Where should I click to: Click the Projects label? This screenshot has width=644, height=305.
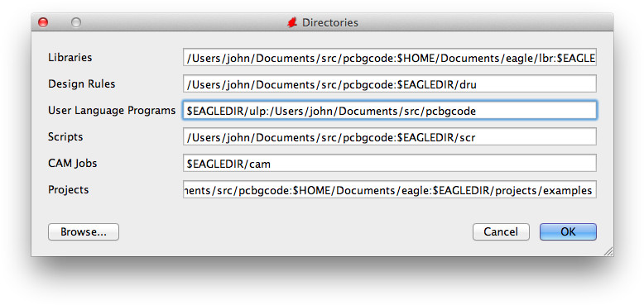68,190
